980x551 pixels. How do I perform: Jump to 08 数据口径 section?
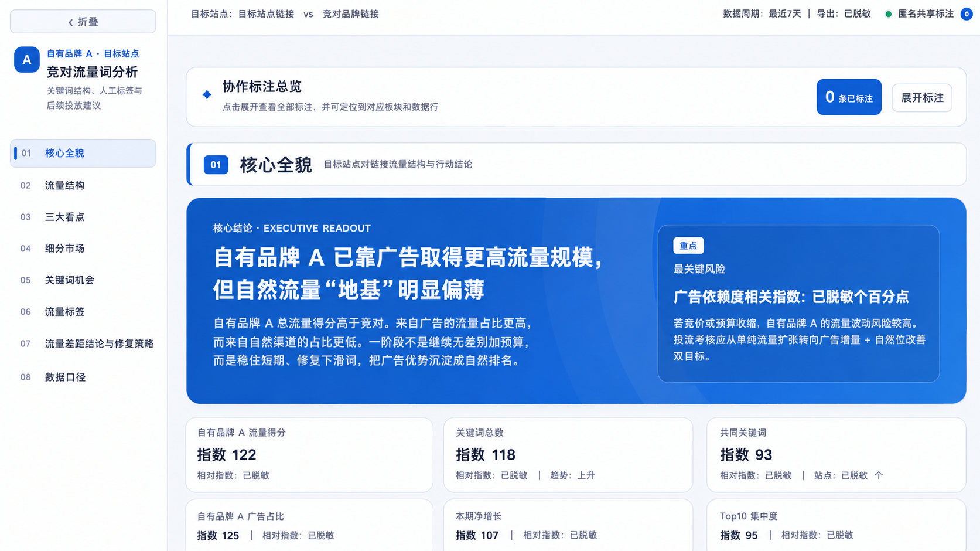(83, 377)
